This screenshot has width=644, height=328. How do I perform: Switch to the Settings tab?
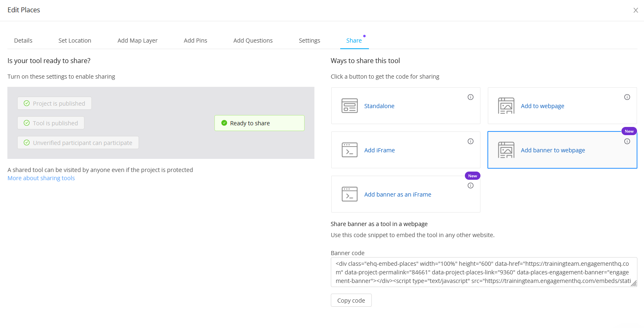pos(309,41)
